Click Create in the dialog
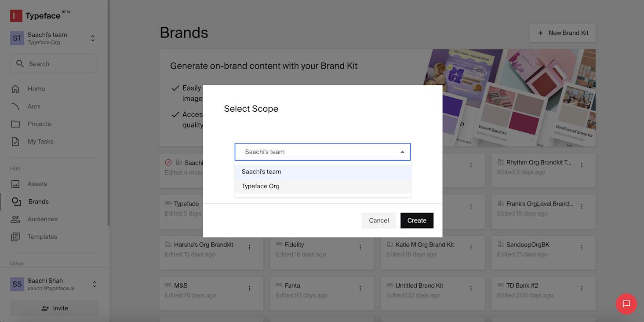 417,220
